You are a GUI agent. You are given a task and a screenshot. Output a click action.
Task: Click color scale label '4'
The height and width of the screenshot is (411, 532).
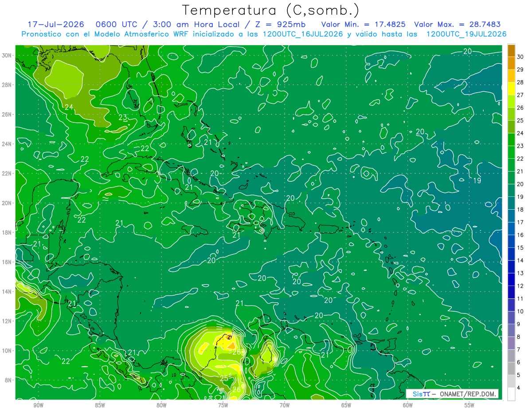(x=519, y=388)
